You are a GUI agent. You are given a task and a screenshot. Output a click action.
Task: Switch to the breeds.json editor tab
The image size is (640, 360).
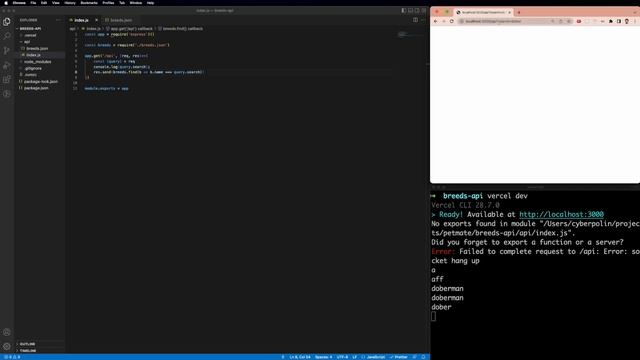click(121, 20)
